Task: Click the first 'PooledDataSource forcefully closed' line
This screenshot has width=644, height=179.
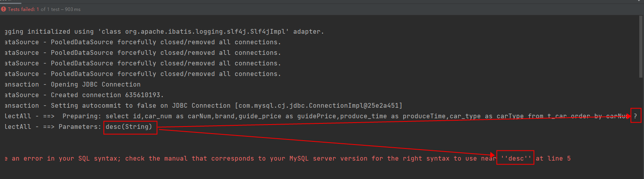Action: click(x=143, y=42)
